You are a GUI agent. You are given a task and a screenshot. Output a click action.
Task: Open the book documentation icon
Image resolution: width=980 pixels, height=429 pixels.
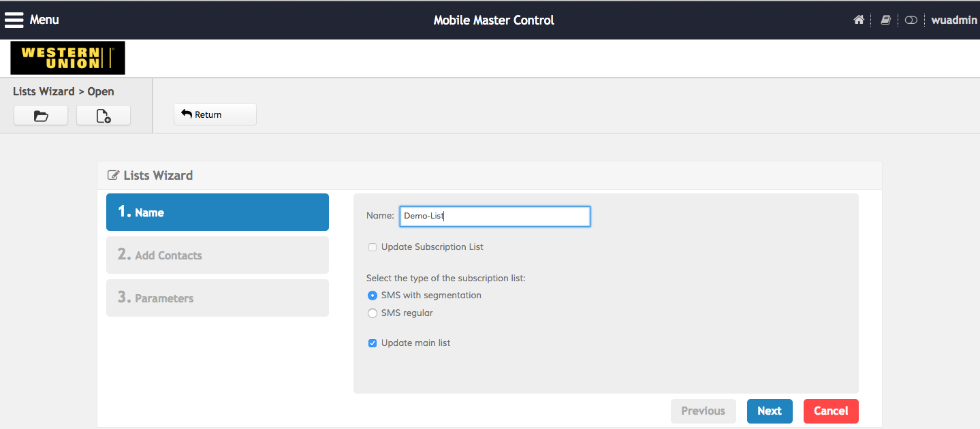pos(885,20)
